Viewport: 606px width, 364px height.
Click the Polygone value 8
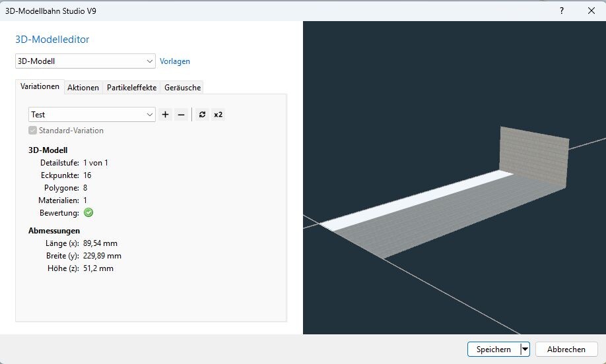pos(85,187)
